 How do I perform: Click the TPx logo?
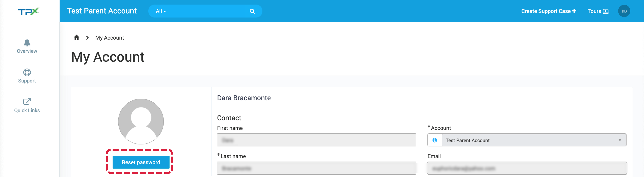[x=29, y=11]
